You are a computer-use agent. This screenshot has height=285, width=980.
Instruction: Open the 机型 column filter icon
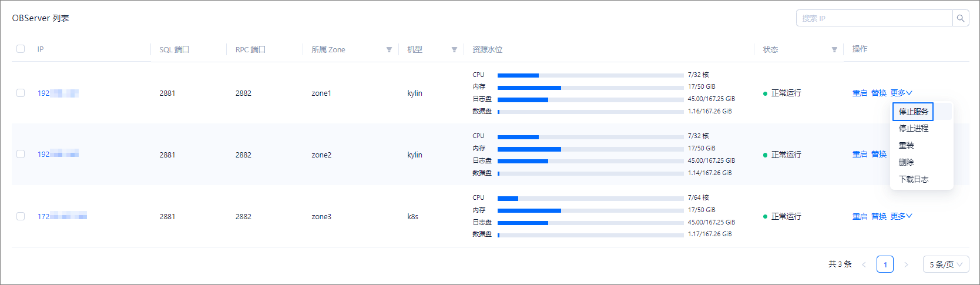454,49
